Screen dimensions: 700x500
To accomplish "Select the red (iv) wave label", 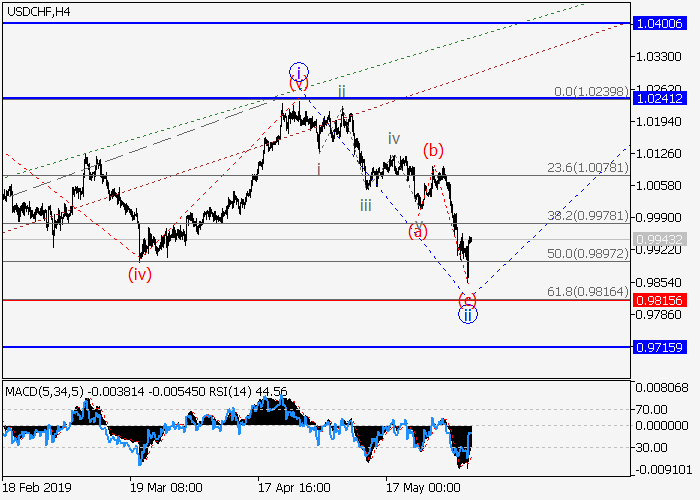I will coord(139,273).
